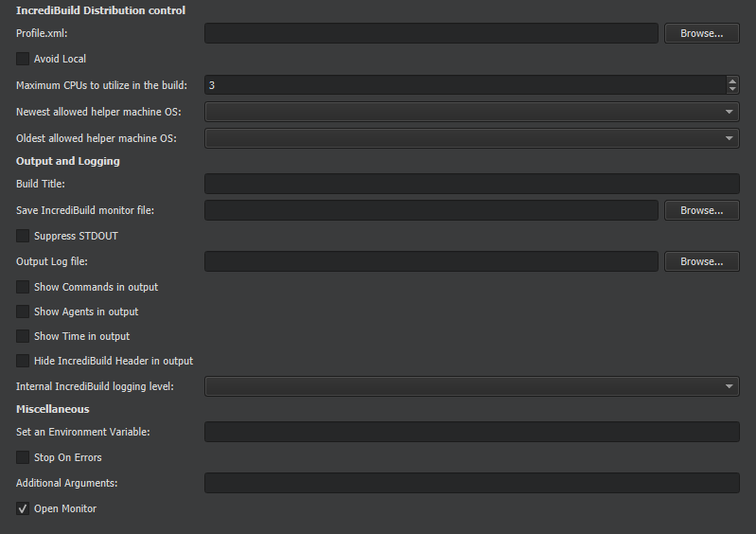Click the Set an Environment Variable field
The image size is (756, 534).
[471, 432]
